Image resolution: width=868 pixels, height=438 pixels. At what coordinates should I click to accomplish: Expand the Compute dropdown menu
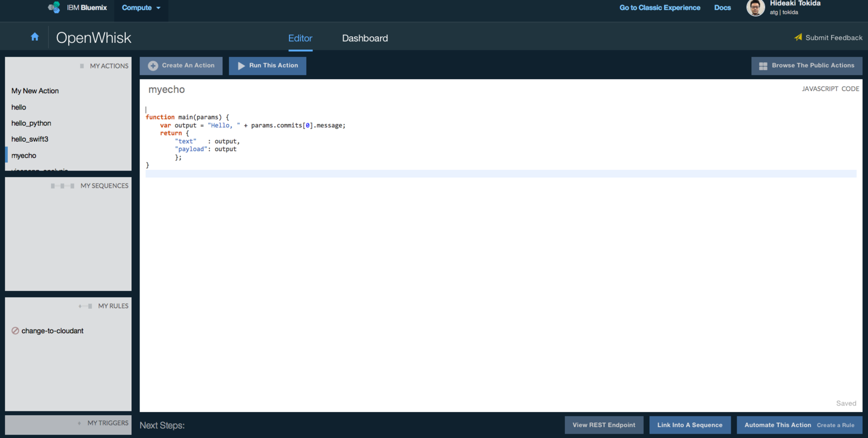coord(141,8)
